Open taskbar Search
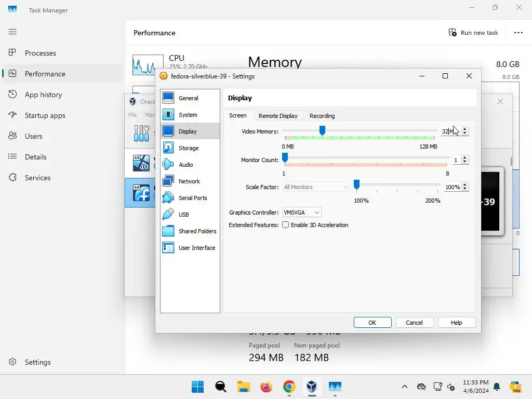The image size is (532, 399). click(220, 387)
